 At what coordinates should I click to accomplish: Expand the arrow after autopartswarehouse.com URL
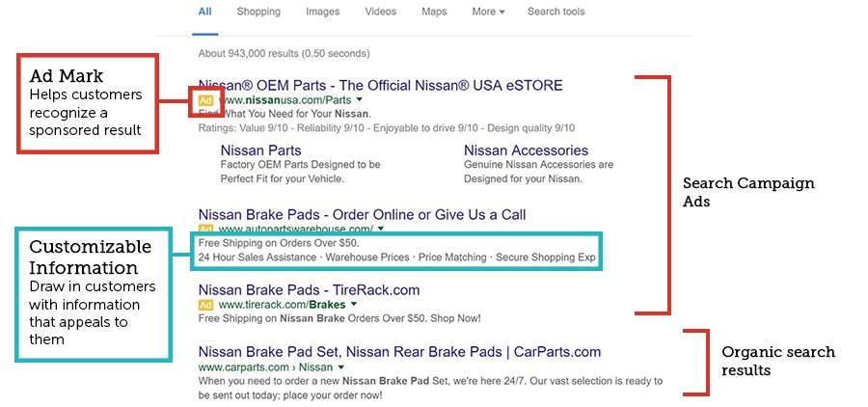[x=381, y=230]
